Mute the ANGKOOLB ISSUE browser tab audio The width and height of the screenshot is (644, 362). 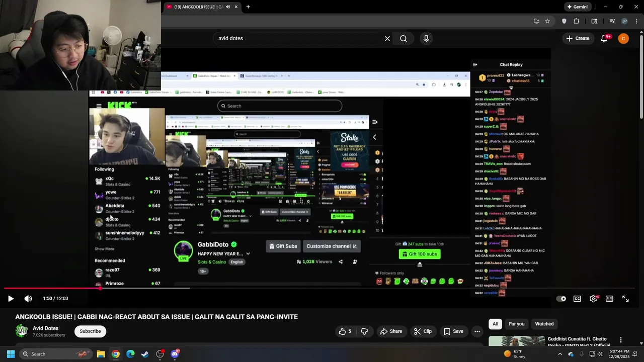[227, 7]
